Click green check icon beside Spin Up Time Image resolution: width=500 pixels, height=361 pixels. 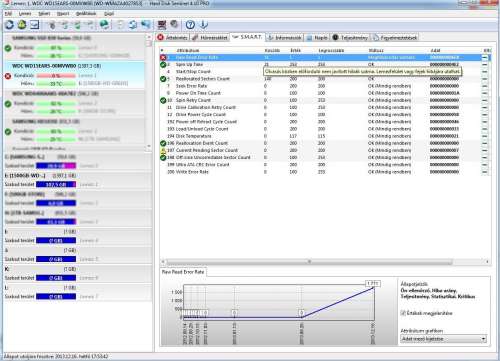pos(163,64)
